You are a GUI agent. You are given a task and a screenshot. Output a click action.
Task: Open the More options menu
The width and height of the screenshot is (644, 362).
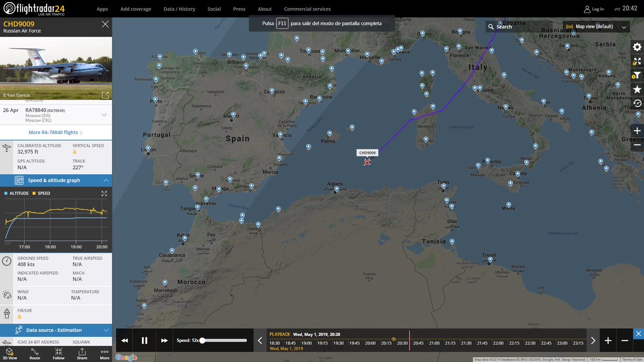click(x=105, y=353)
